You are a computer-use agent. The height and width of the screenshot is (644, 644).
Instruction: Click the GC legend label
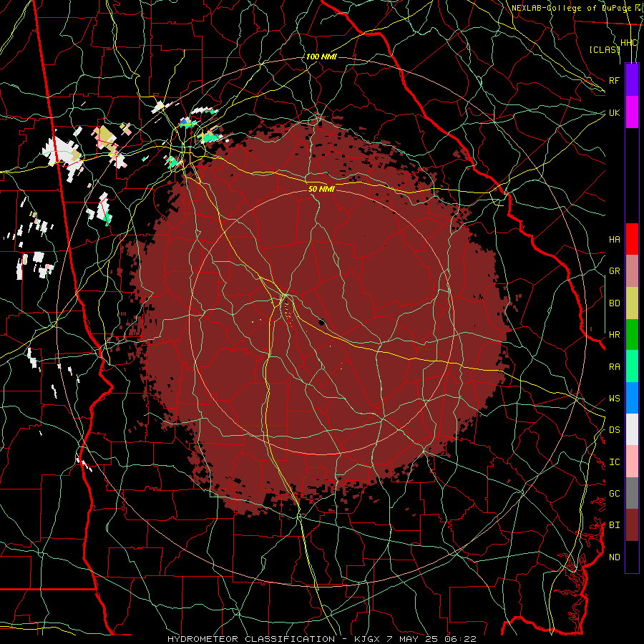pos(614,493)
